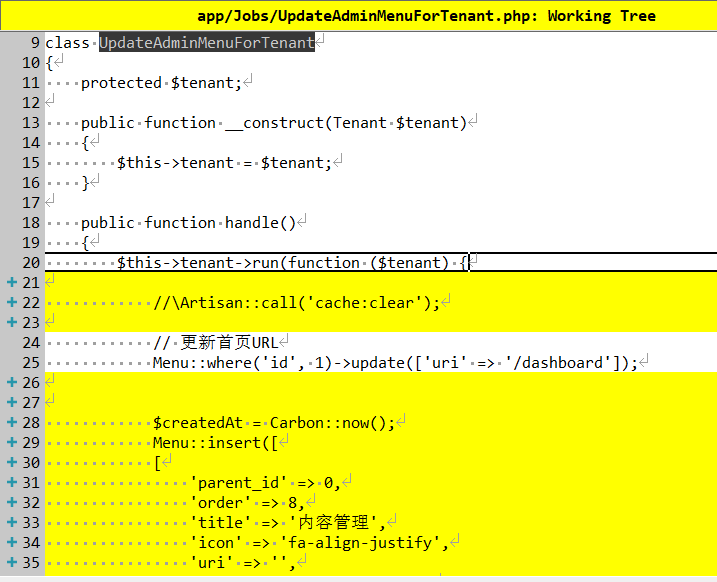Click the comment '// 更新首页URL'

[215, 342]
